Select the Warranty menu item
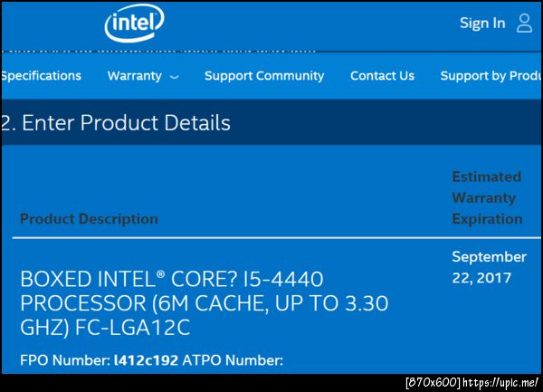The width and height of the screenshot is (543, 392). 134,76
